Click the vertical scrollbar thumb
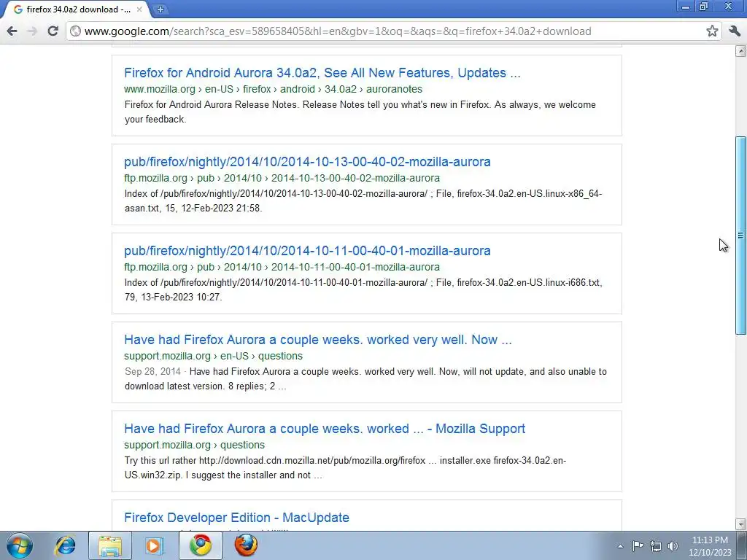This screenshot has width=747, height=560. [740, 236]
